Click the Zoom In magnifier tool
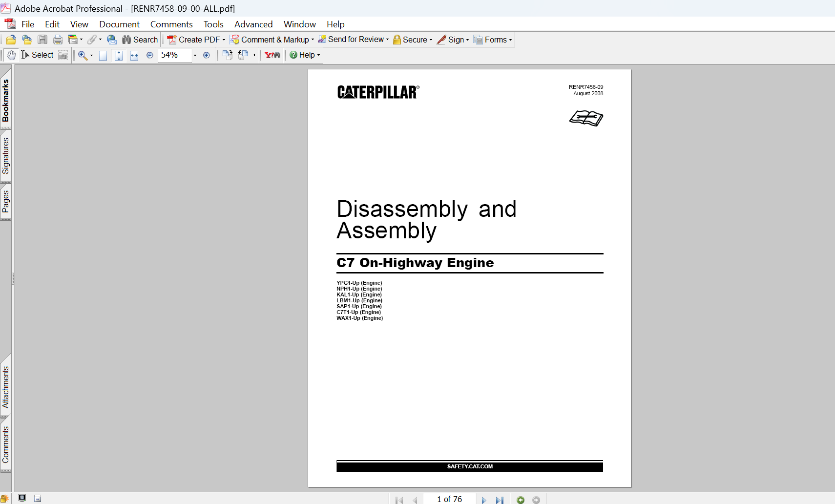The width and height of the screenshot is (835, 504). (83, 55)
